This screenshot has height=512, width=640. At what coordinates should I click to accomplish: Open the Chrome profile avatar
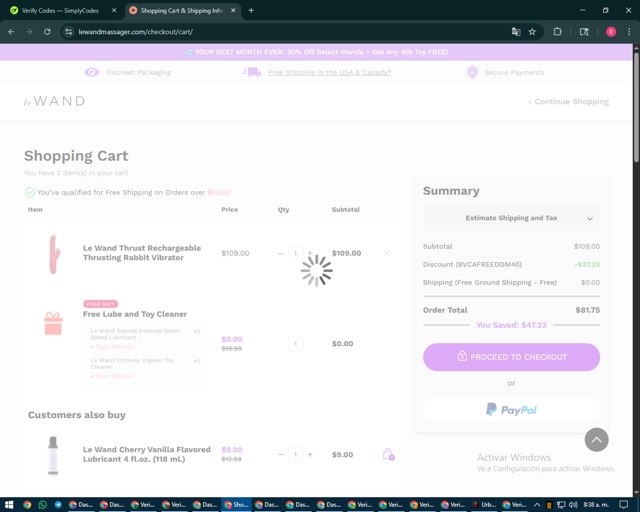tap(611, 31)
